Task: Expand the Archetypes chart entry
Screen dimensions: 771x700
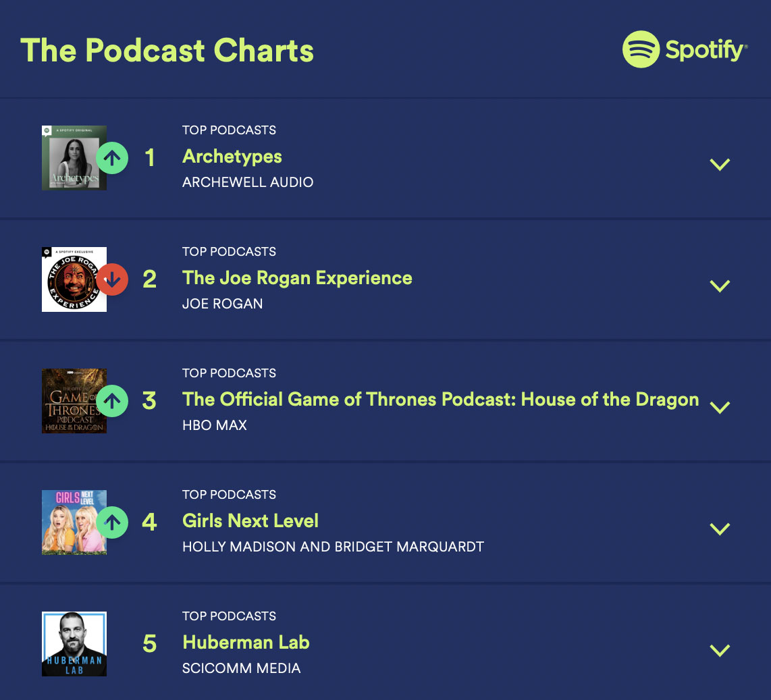Action: [720, 164]
